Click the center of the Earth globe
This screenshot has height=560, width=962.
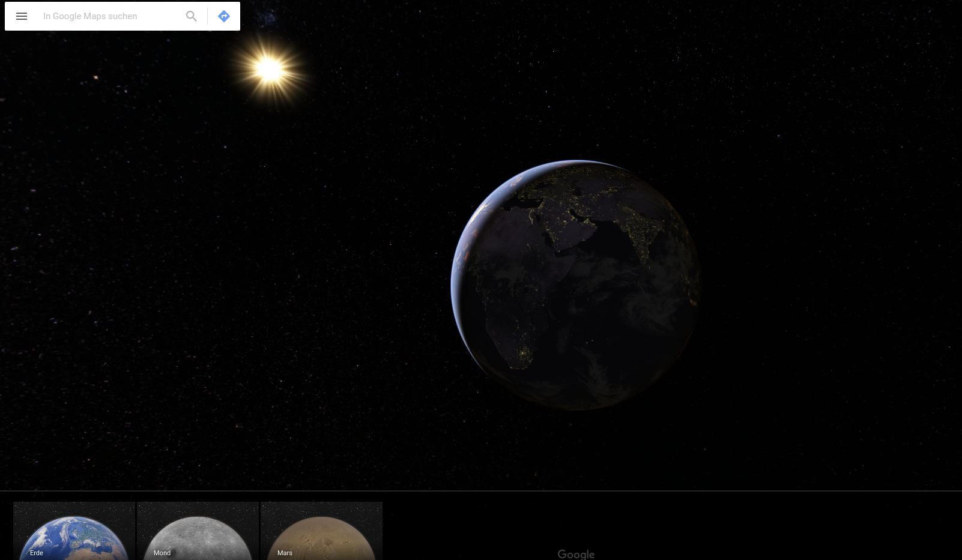pos(575,285)
